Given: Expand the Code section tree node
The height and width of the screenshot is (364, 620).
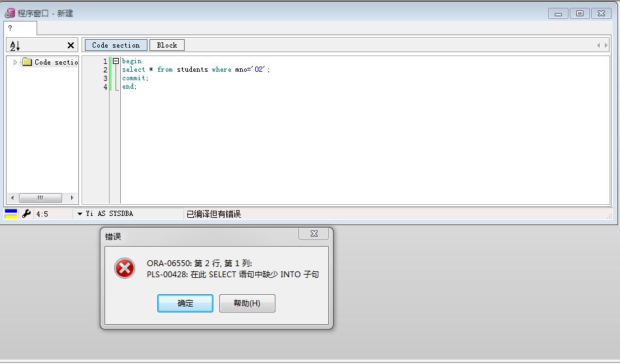Looking at the screenshot, I should 16,62.
